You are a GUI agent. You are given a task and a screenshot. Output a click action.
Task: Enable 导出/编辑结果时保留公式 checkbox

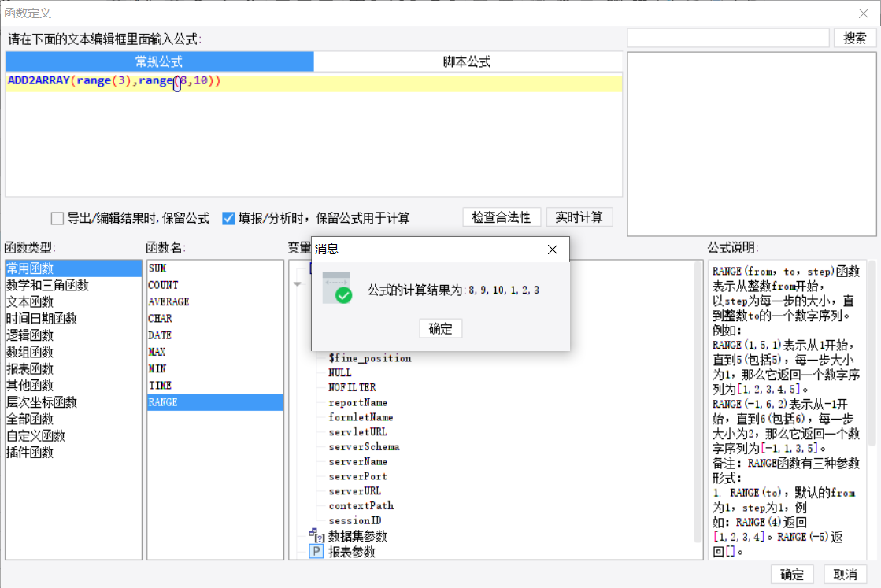click(x=57, y=218)
